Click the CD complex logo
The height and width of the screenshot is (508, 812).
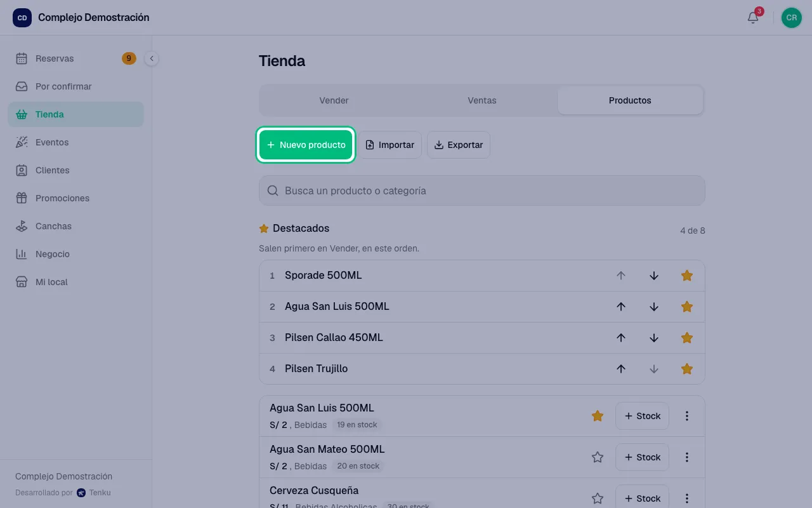(22, 18)
